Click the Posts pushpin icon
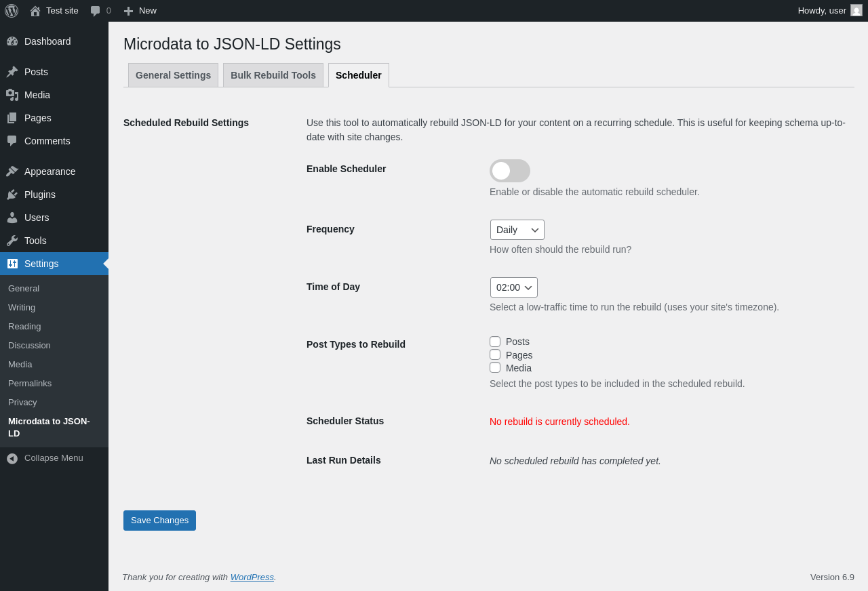This screenshot has height=591, width=868. (x=12, y=72)
